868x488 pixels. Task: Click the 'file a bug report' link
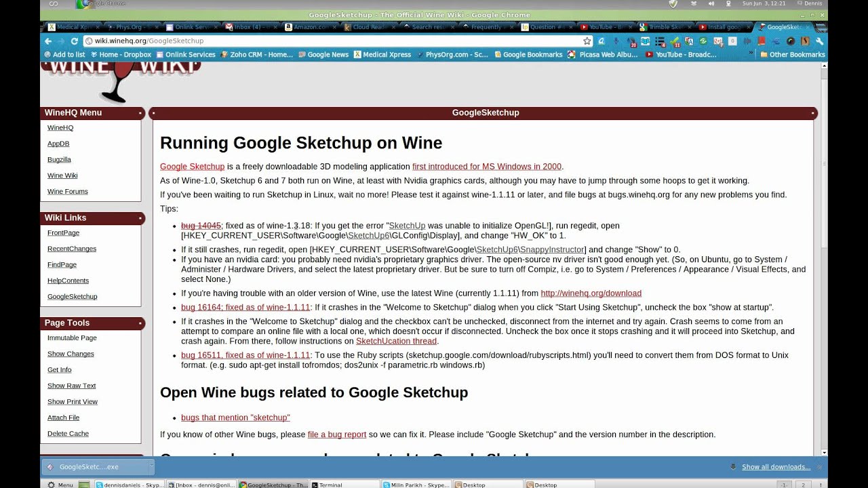coord(337,434)
